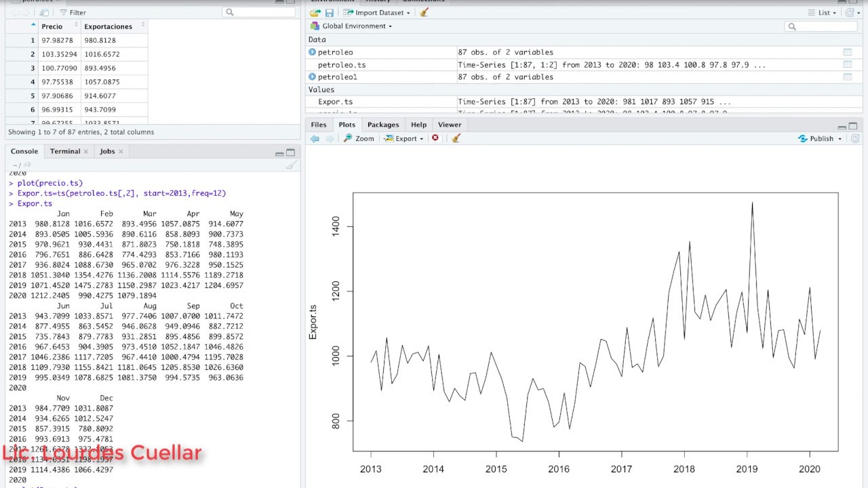View petroleo1 data table grid icon
Screen dimensions: 868x488
pyautogui.click(x=847, y=77)
